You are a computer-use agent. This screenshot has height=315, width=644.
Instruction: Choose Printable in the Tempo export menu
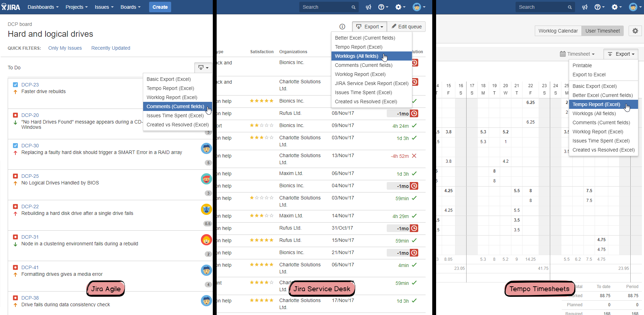pos(603,65)
